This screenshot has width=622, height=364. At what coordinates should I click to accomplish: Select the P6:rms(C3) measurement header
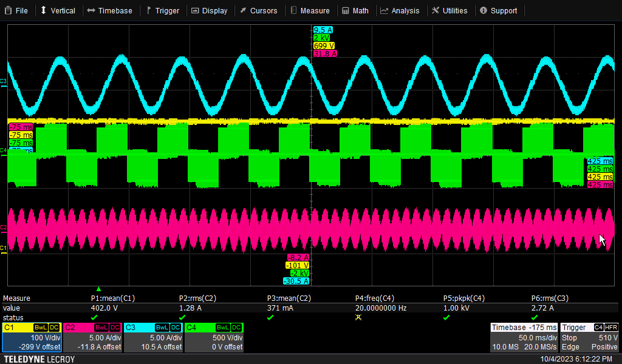click(x=550, y=298)
